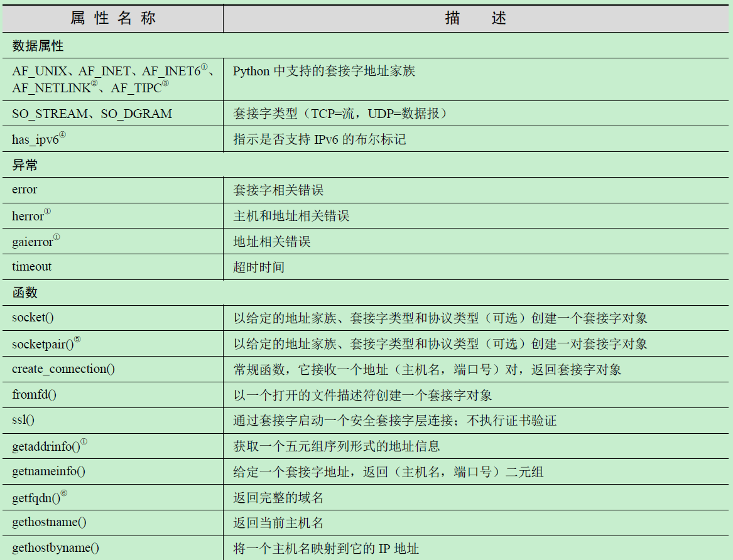
Task: Select the description ending 创建一对套接字对象
Action: [x=440, y=344]
